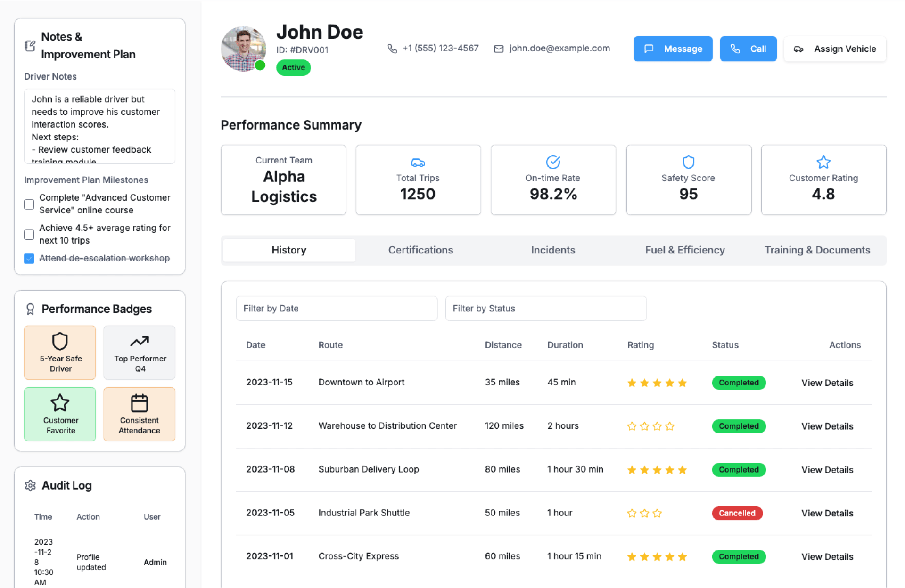The height and width of the screenshot is (588, 905).
Task: Click the gear icon next to Audit Log
Action: coord(30,485)
